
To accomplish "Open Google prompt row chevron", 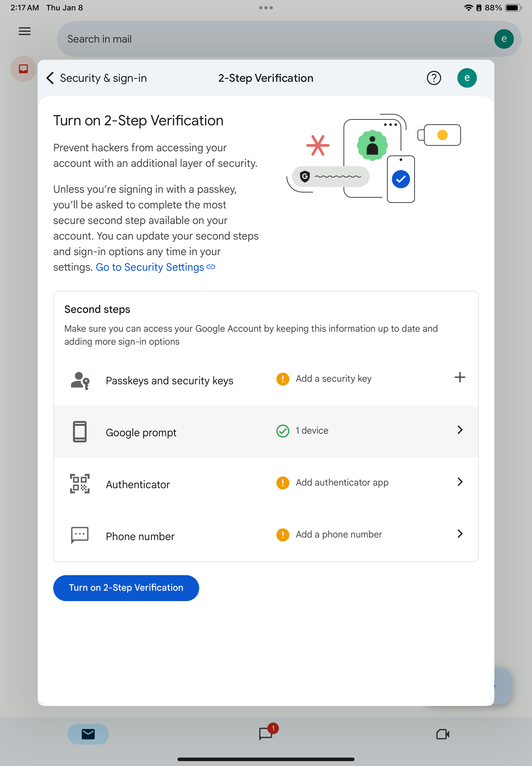I will coord(460,430).
